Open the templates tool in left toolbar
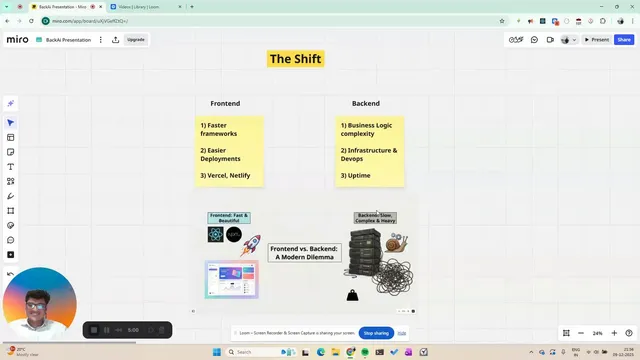The height and width of the screenshot is (360, 640). [x=11, y=138]
